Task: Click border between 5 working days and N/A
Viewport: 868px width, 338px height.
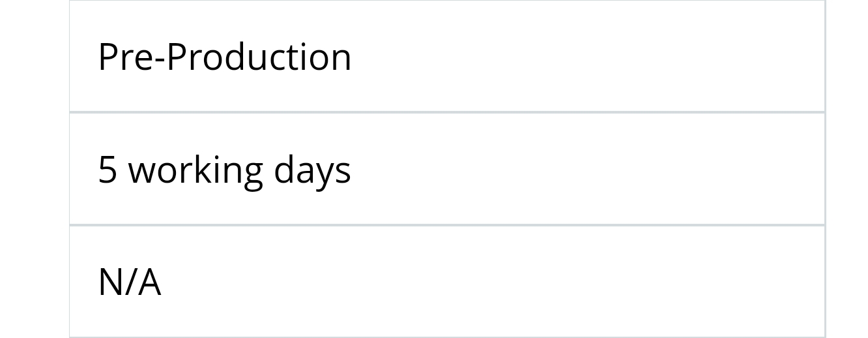Action: click(447, 225)
